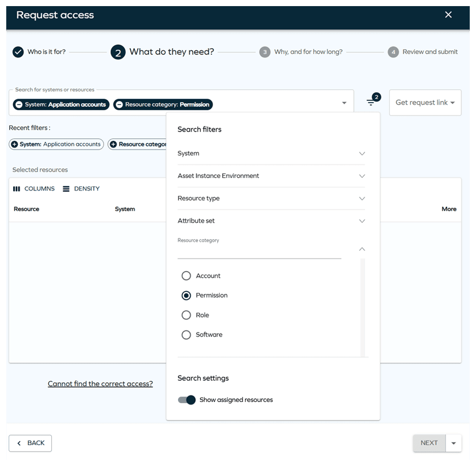This screenshot has height=466, width=476.
Task: Select the Role radio button
Action: coord(186,315)
